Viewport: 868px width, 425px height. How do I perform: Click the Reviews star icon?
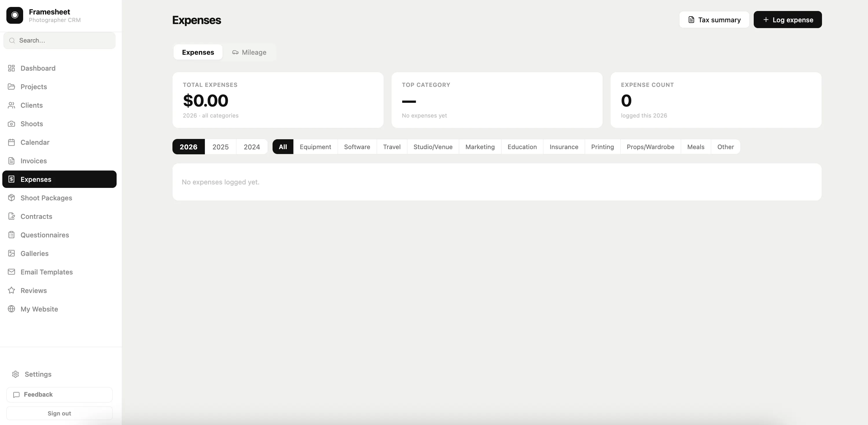(12, 290)
